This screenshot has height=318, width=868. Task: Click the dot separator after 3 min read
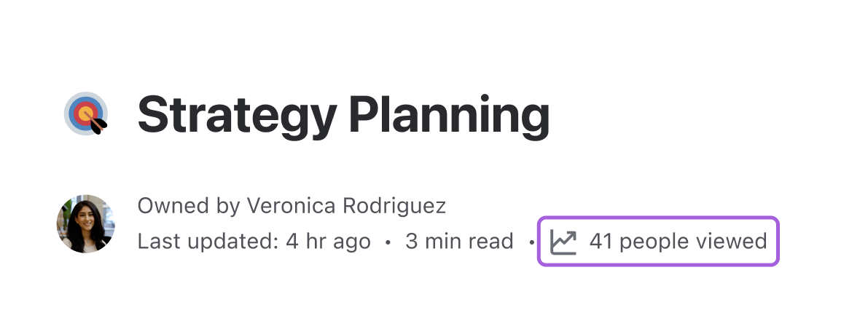(531, 242)
